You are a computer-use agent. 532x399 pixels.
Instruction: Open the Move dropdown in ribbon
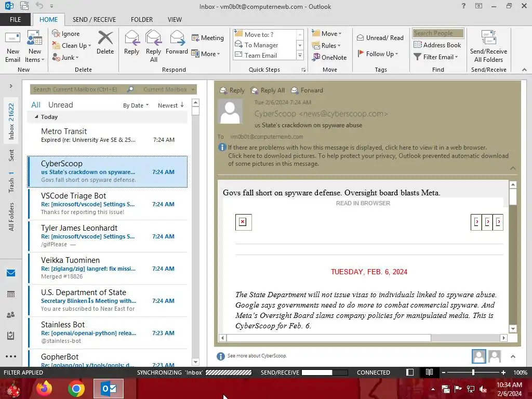click(x=327, y=33)
